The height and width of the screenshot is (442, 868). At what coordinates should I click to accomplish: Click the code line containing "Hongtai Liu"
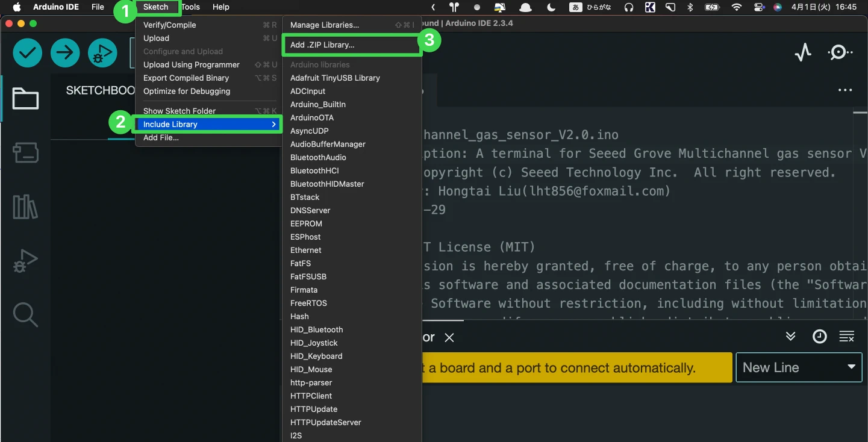pos(546,191)
